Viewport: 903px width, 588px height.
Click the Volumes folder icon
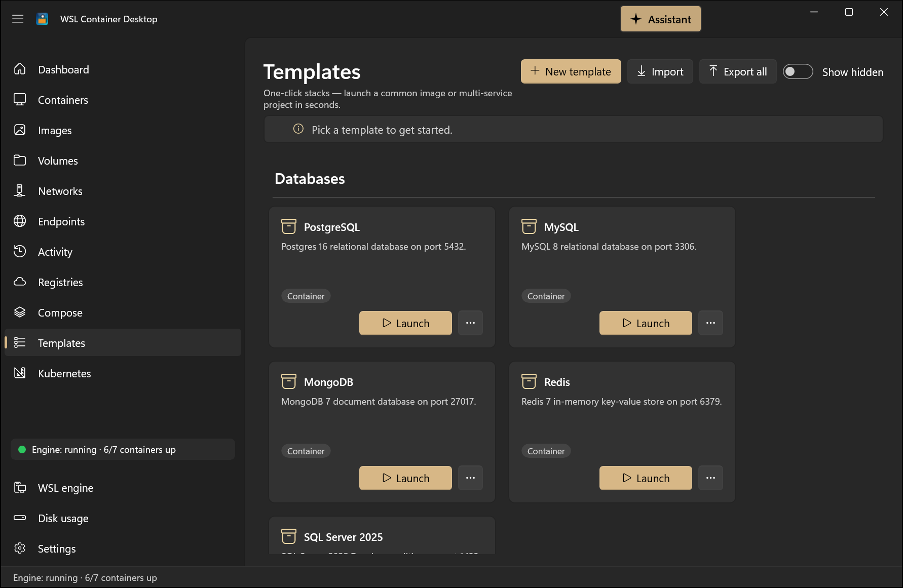(20, 161)
